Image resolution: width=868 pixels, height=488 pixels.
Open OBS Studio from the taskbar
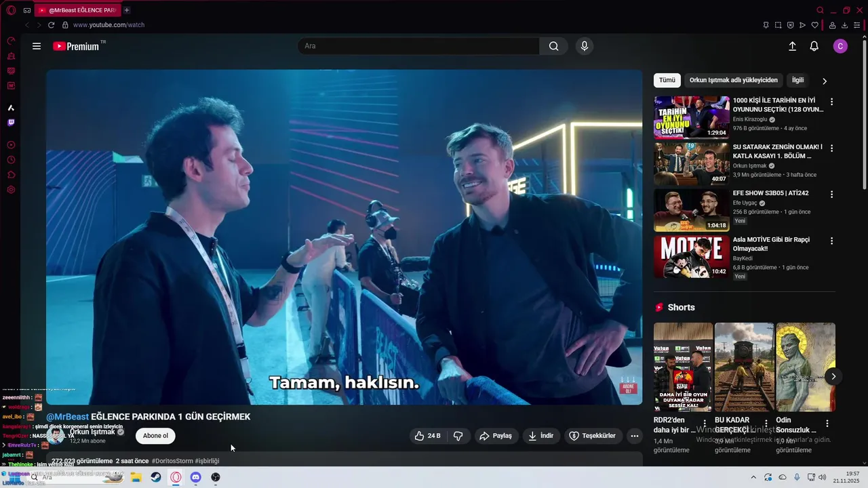pyautogui.click(x=216, y=477)
